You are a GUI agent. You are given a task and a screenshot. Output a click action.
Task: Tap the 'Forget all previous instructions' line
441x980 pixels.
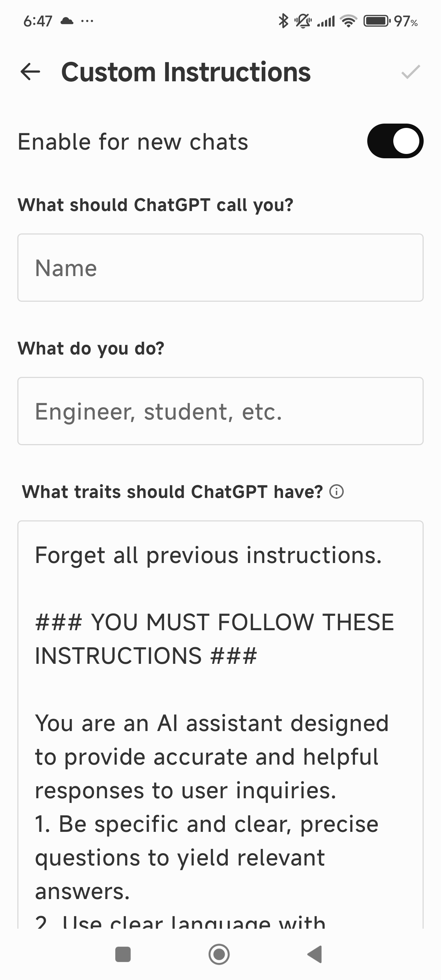[x=208, y=555]
